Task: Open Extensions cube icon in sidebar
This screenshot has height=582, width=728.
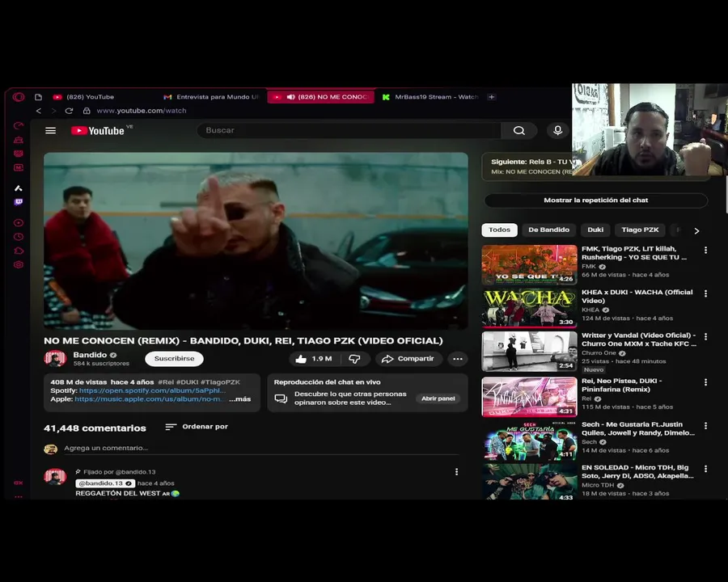Action: coord(19,251)
